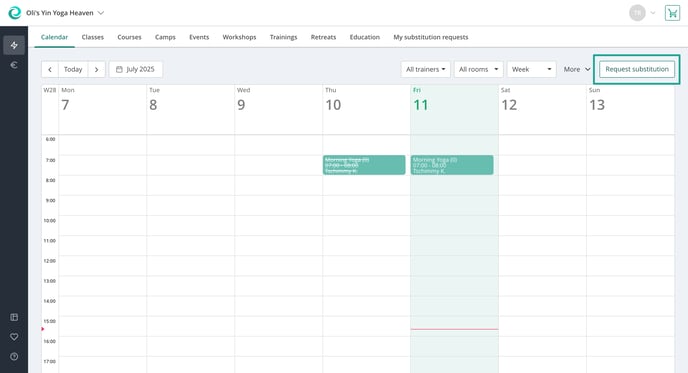Open the help question mark icon
The width and height of the screenshot is (688, 373).
(x=14, y=356)
